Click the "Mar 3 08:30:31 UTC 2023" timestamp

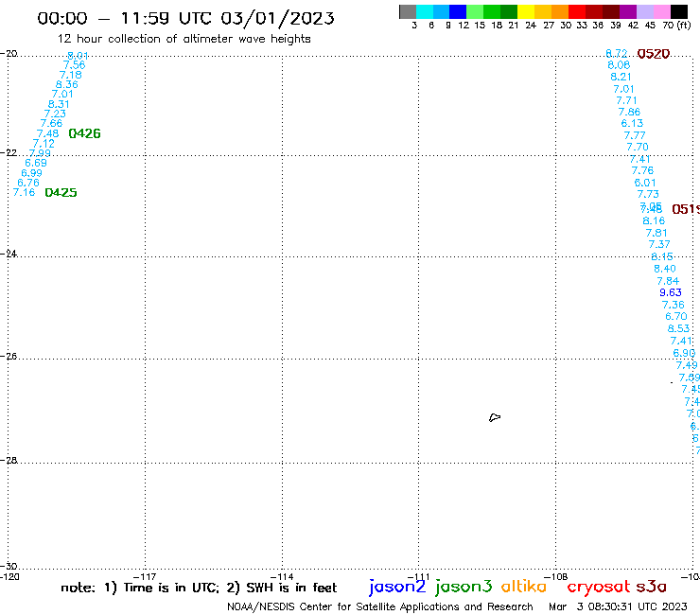[618, 606]
